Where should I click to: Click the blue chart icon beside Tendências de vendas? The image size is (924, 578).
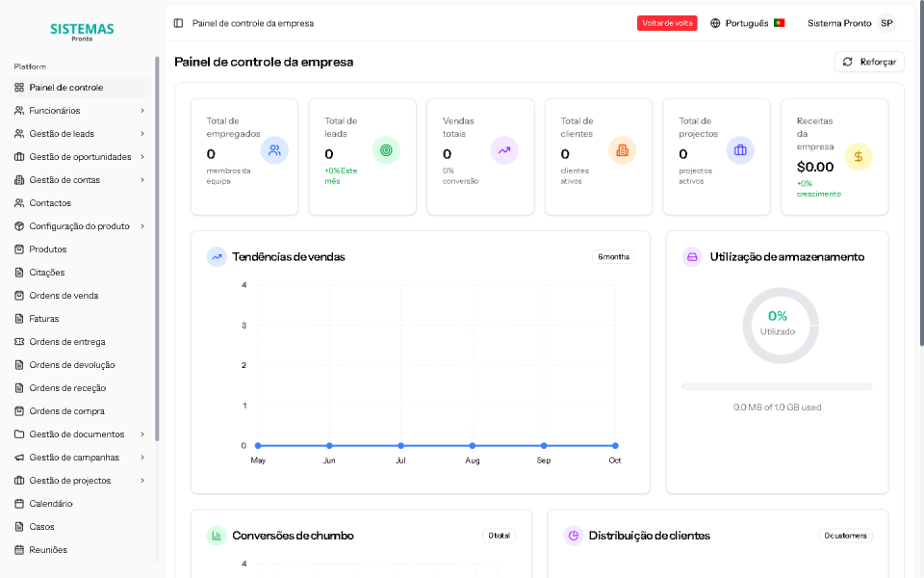[x=215, y=256]
